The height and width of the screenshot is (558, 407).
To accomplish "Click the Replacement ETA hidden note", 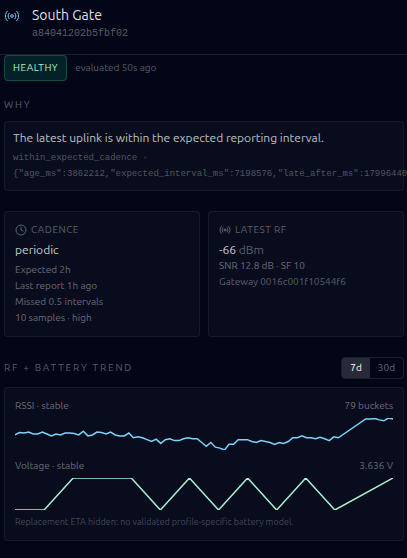I will click(x=154, y=522).
